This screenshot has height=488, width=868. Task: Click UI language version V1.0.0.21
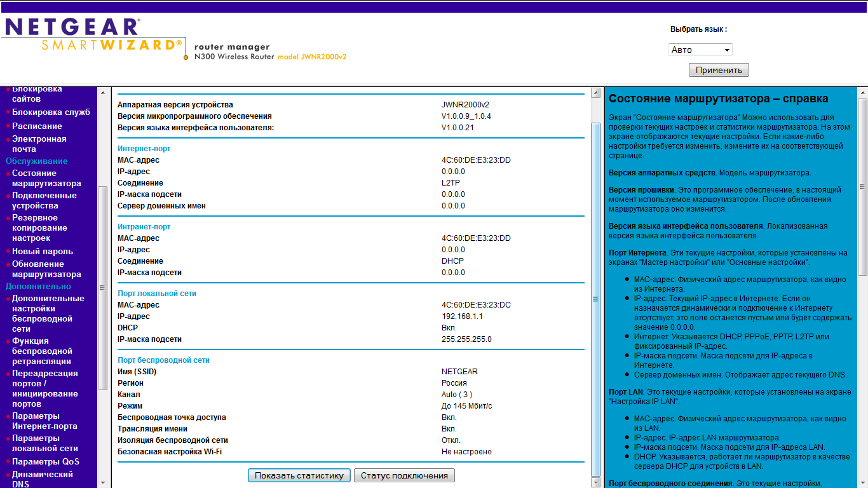point(458,128)
